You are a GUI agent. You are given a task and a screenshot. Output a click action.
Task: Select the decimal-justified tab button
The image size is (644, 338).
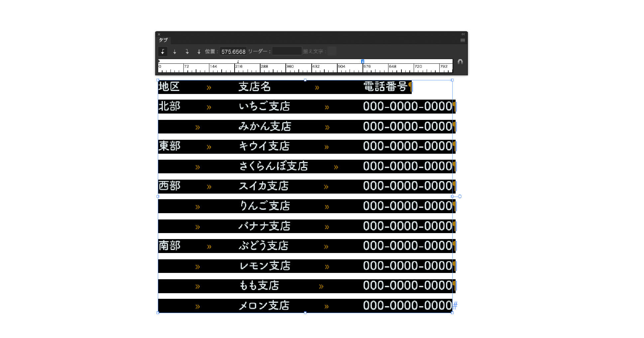click(x=199, y=51)
